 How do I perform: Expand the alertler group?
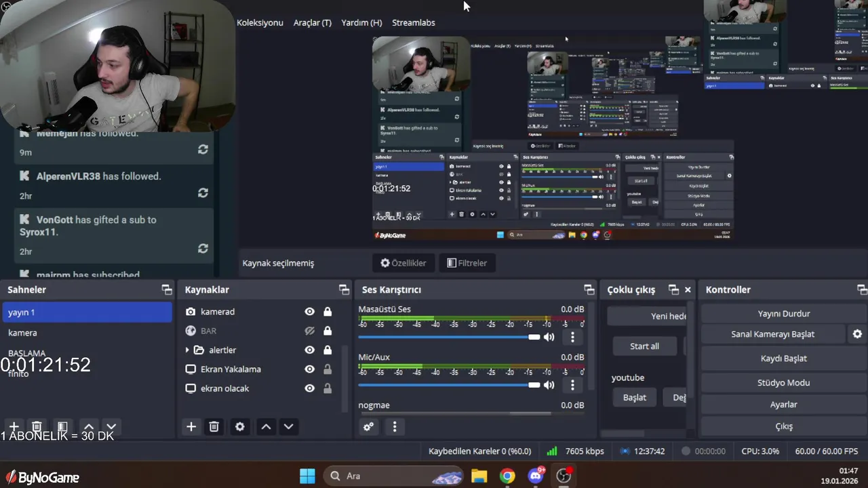[x=187, y=350]
